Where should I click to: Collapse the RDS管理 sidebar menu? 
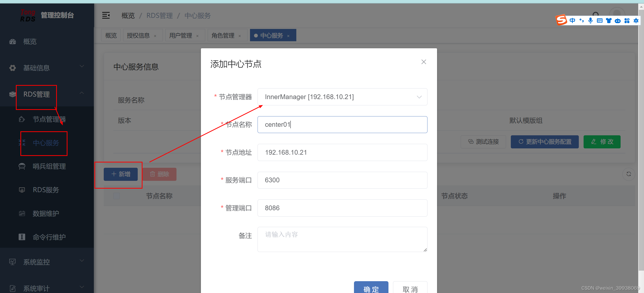coord(82,93)
